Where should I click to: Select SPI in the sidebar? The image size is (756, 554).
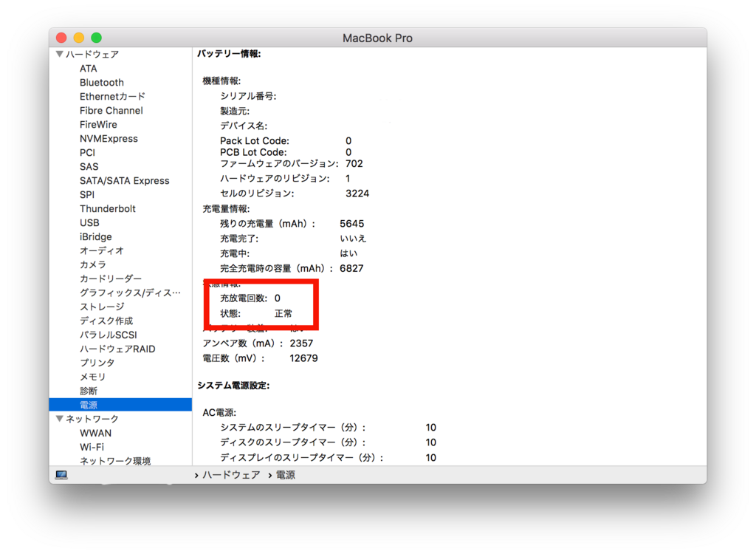point(87,194)
